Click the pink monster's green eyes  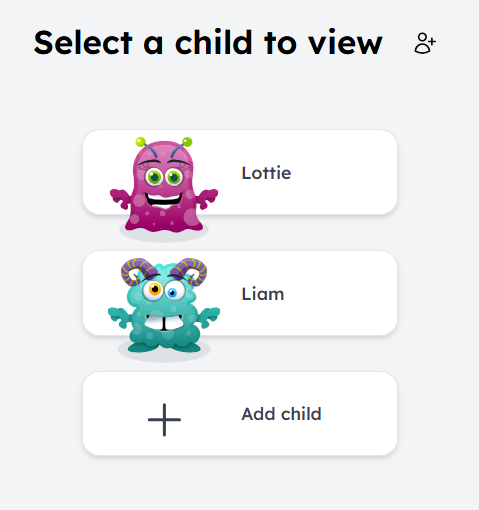pos(164,177)
